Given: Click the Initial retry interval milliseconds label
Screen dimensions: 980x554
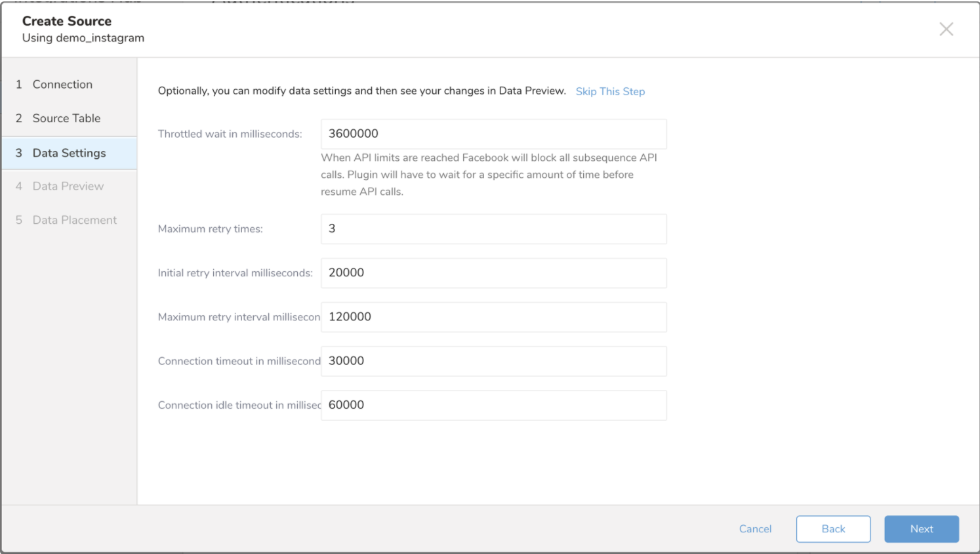Looking at the screenshot, I should [235, 273].
